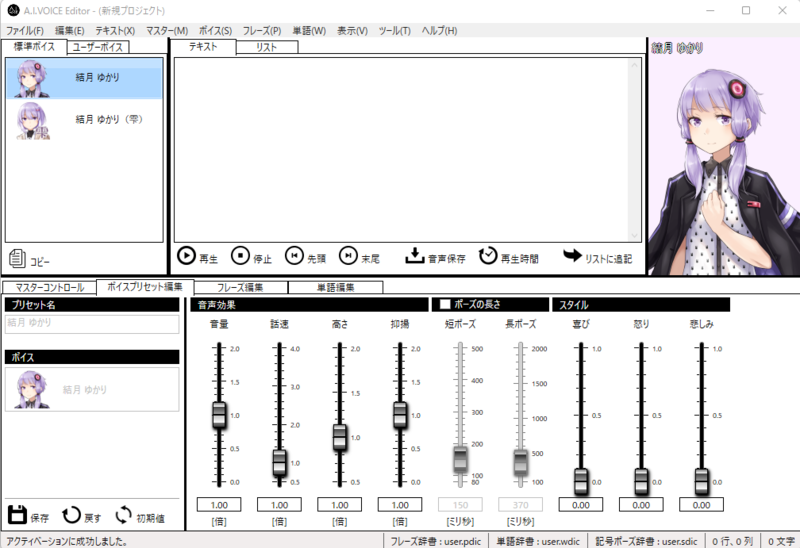
Task: Click inside the main text editing area
Action: 402,150
